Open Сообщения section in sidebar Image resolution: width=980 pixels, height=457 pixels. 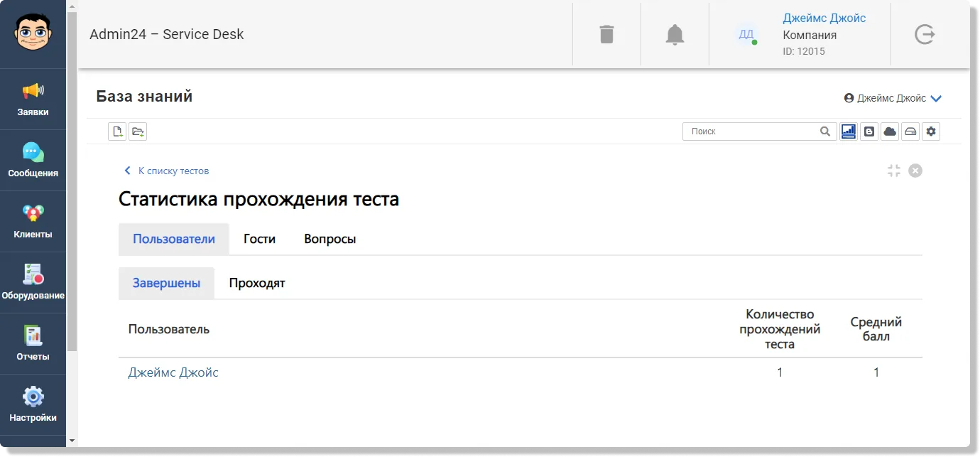(33, 161)
